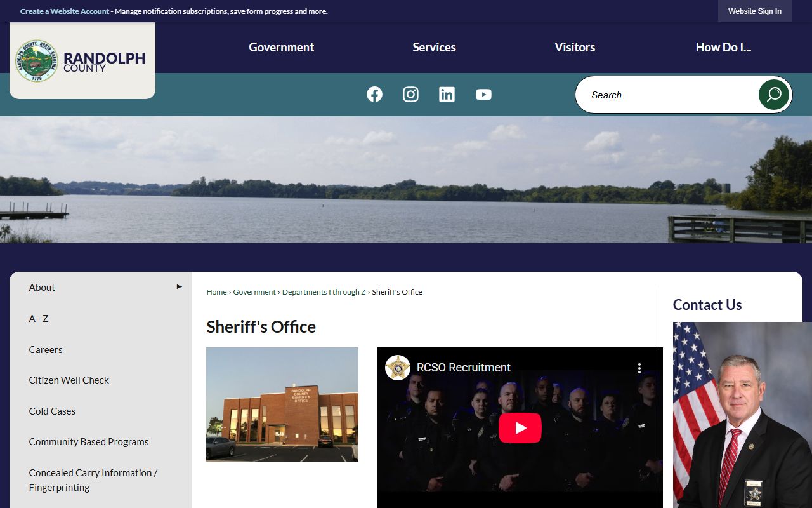
Task: Click the Contact Us heading
Action: click(707, 305)
